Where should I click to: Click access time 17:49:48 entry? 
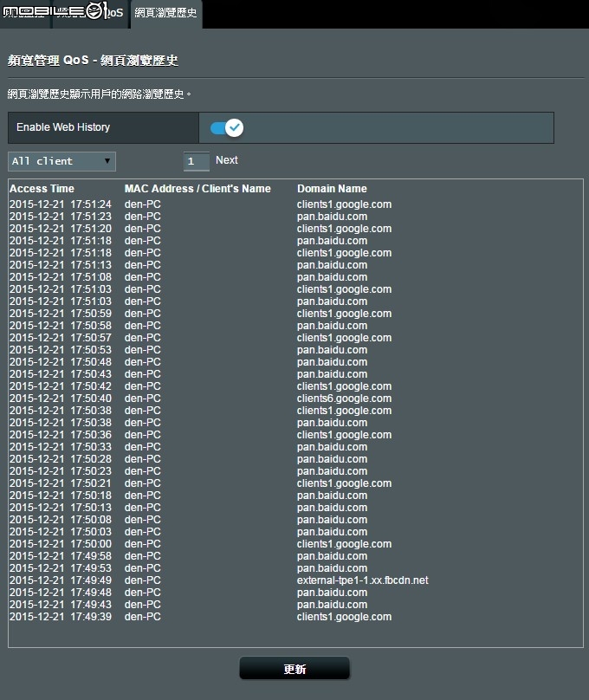pyautogui.click(x=61, y=593)
